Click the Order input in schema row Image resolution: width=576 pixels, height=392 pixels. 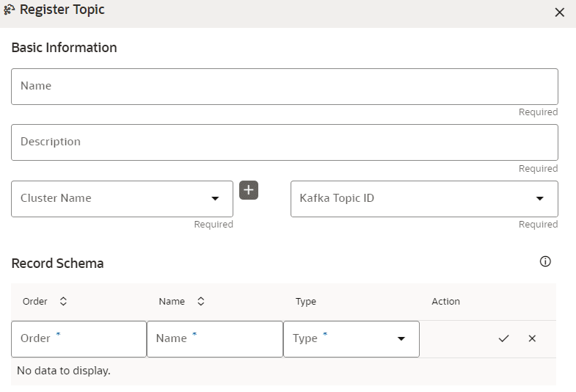point(79,338)
